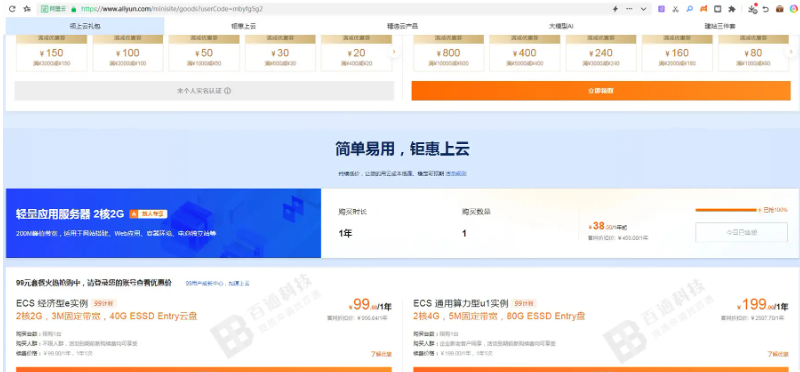800x372 pixels.
Task: Bookmark this page with the star icon
Action: 27,9
